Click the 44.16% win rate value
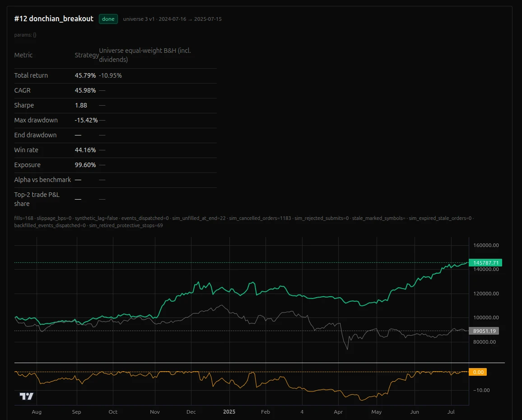522x420 pixels. [x=85, y=150]
